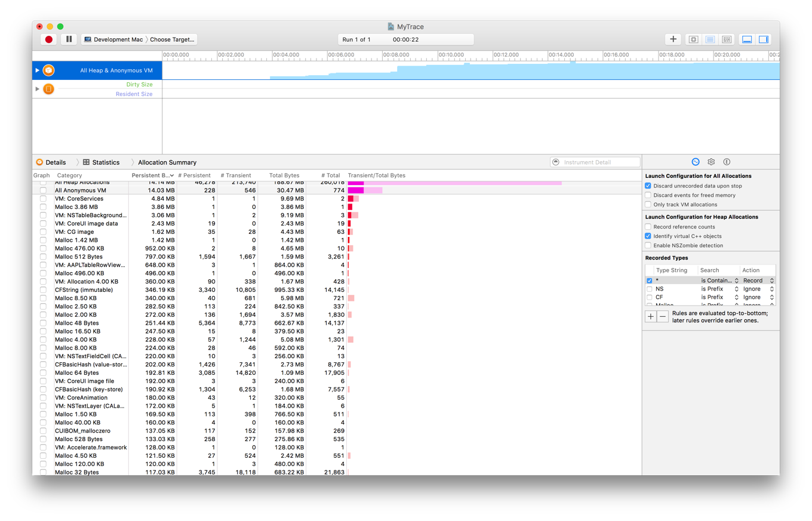Image resolution: width=812 pixels, height=521 pixels.
Task: Open Extended Detail inspector tab
Action: coord(727,162)
